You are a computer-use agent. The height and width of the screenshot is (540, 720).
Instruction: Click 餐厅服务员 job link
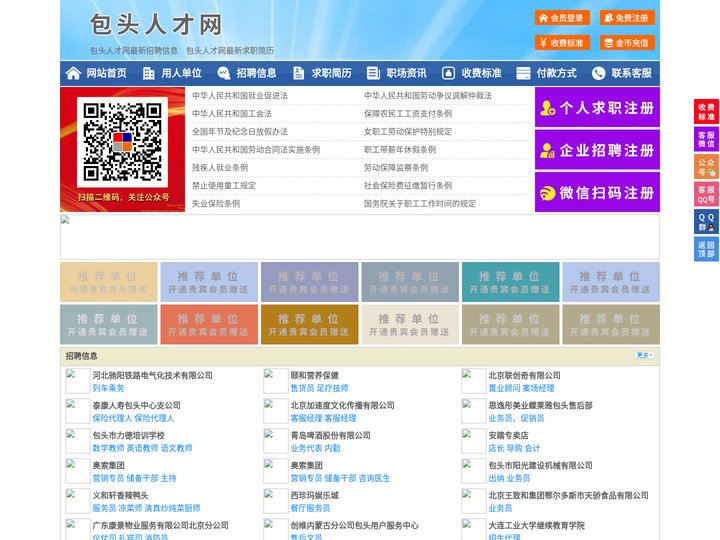(310, 508)
